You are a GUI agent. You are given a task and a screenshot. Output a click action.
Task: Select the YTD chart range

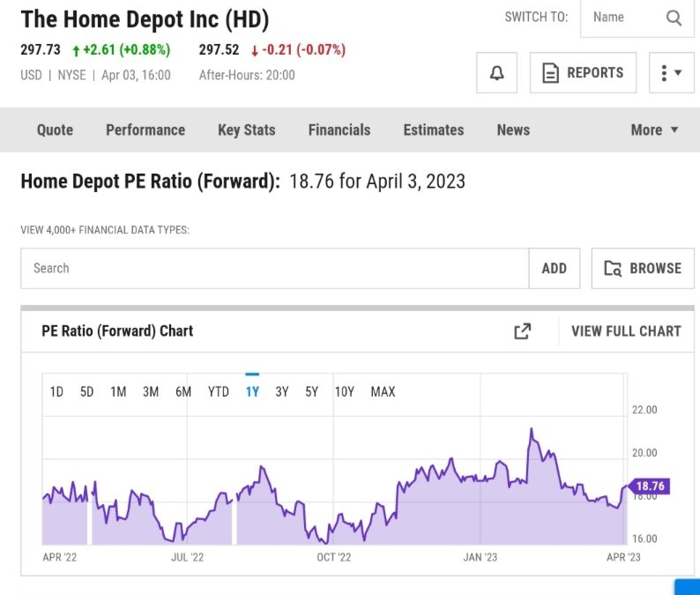click(219, 392)
